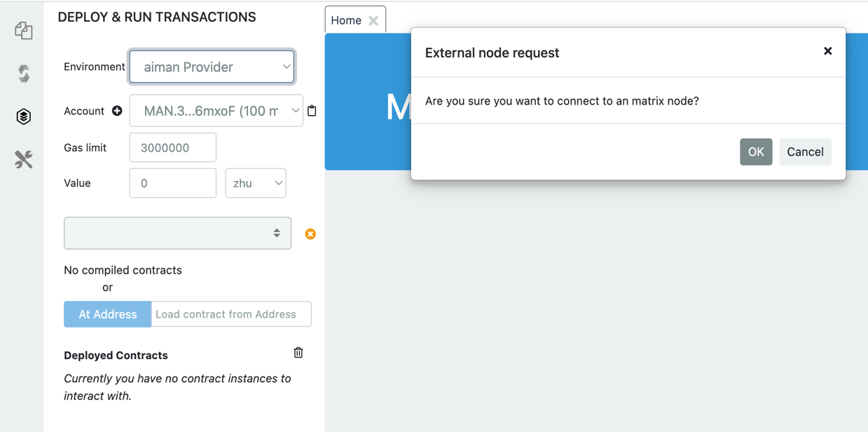Image resolution: width=868 pixels, height=432 pixels.
Task: Click the plus icon next to Account
Action: point(117,111)
